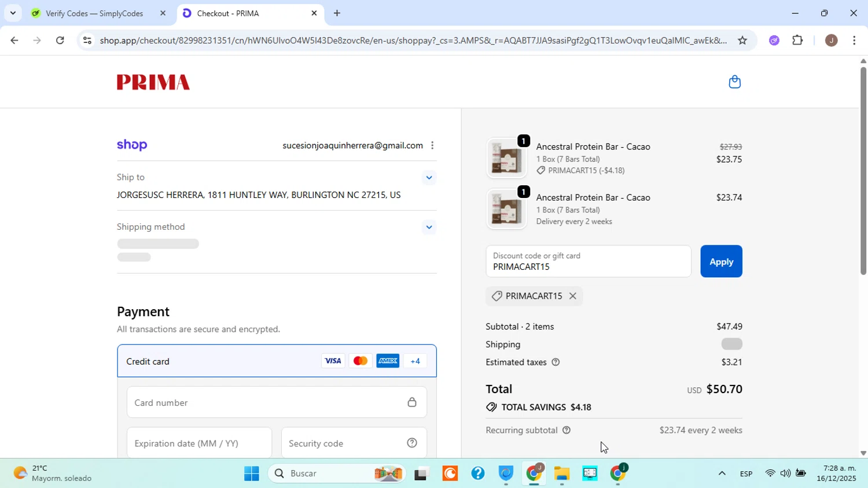Click the address bar URL
The height and width of the screenshot is (488, 868).
click(x=413, y=41)
